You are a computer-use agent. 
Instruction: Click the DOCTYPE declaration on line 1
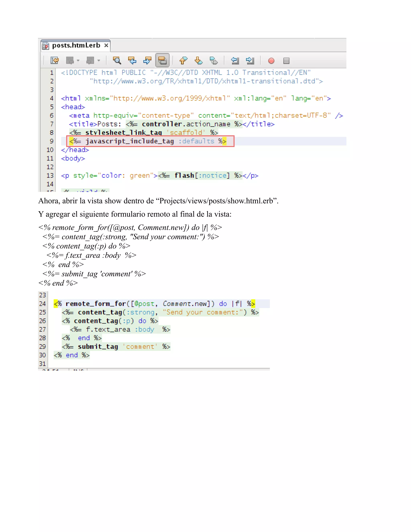tap(186, 73)
